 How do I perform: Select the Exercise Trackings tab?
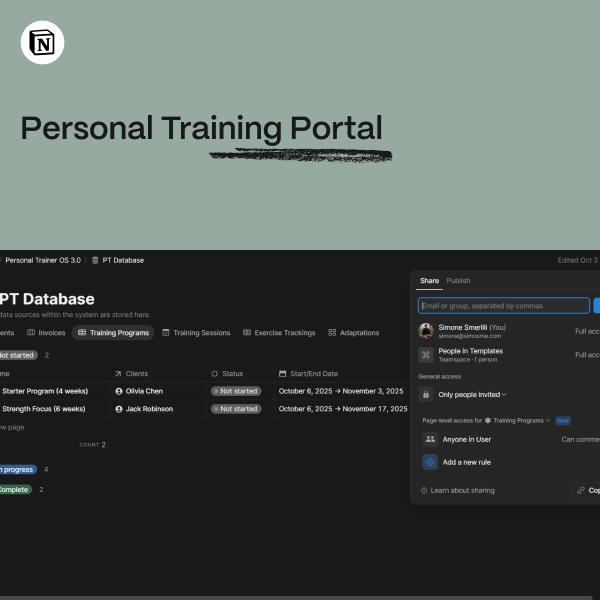(x=279, y=333)
